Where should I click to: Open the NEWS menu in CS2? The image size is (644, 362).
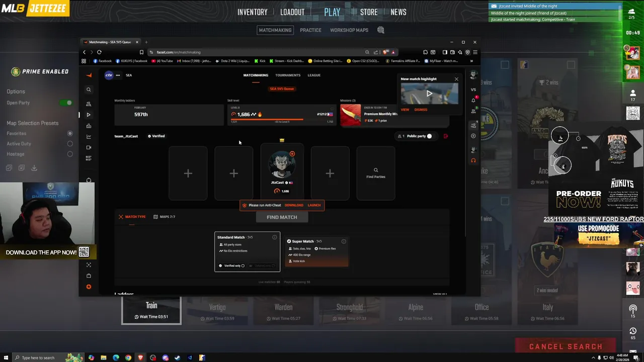coord(398,12)
